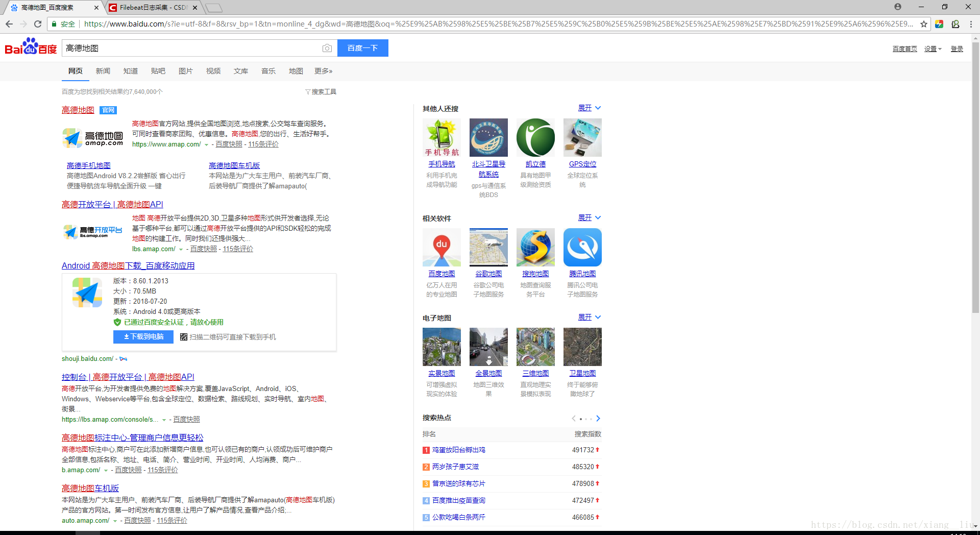
Task: Click the 高德开放平台 logo image
Action: pyautogui.click(x=92, y=232)
